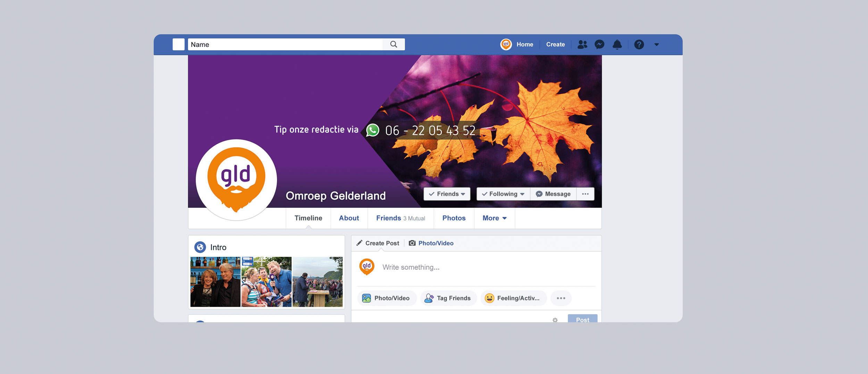Open the cover ellipsis options menu

585,194
